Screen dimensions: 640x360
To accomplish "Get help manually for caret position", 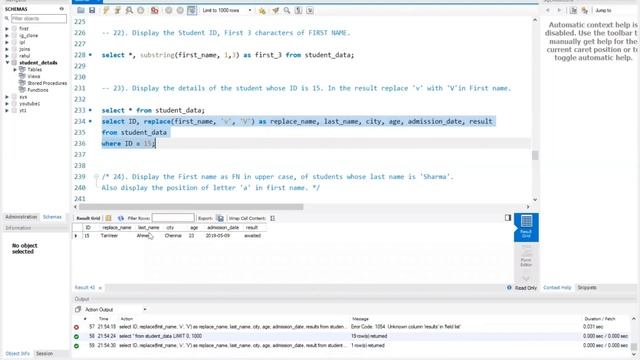I will (584, 10).
